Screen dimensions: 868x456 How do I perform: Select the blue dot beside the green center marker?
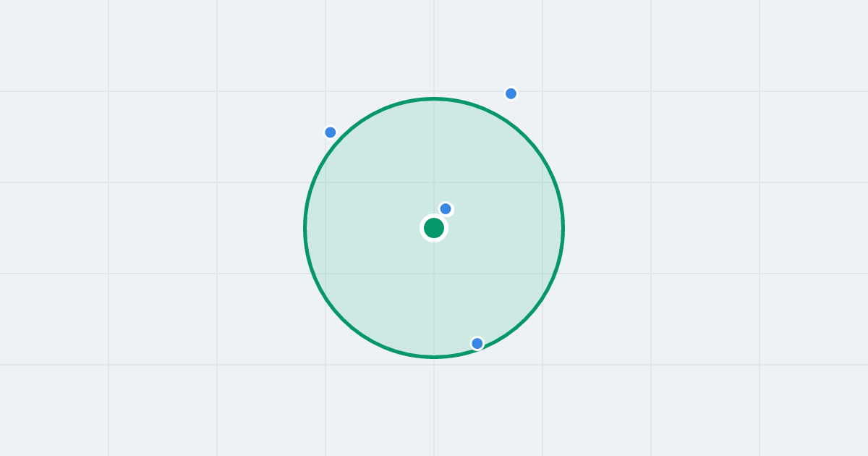click(x=446, y=209)
